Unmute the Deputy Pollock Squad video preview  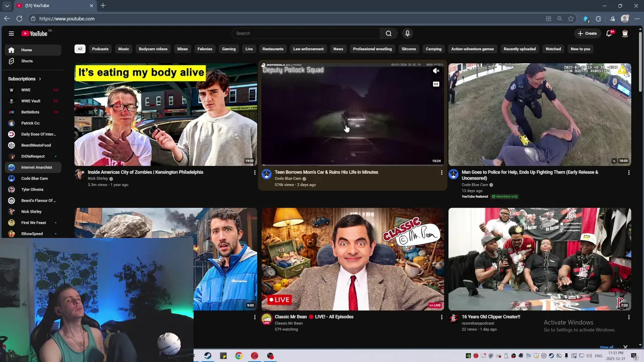pyautogui.click(x=436, y=71)
